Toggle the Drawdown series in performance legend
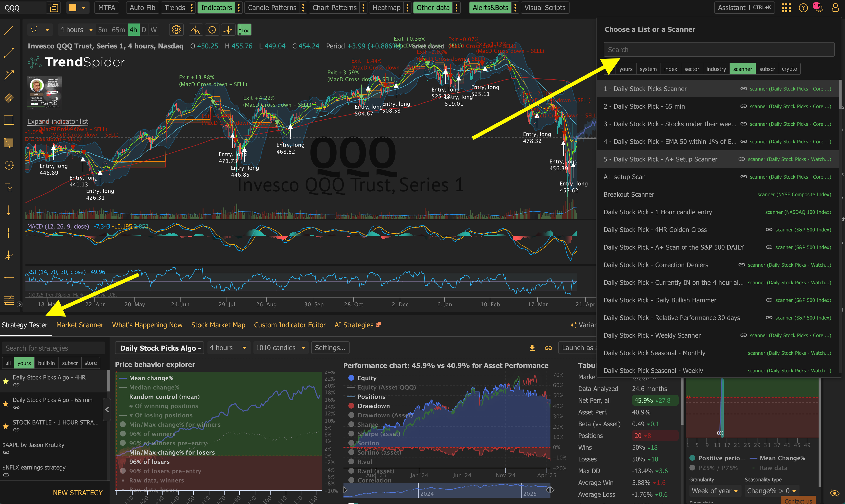845x504 pixels. click(x=369, y=406)
